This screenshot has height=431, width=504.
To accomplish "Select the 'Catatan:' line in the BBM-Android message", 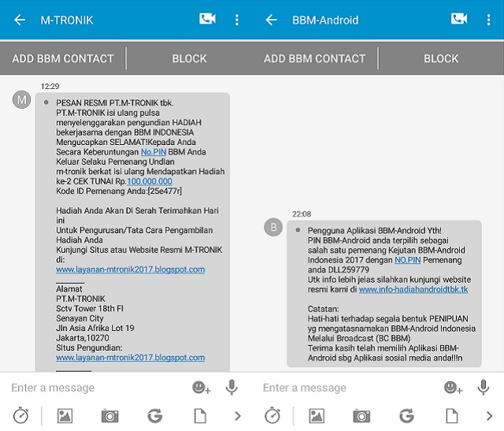I will click(x=324, y=309).
